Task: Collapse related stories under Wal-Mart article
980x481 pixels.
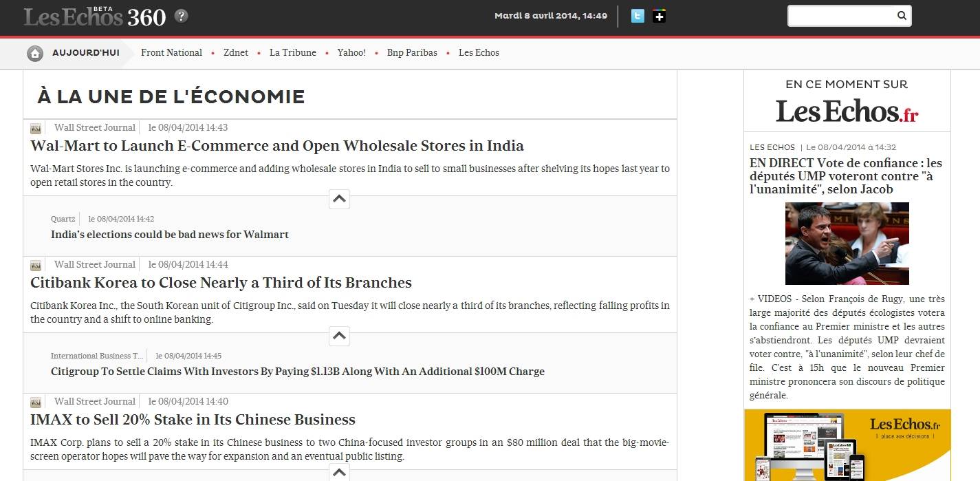Action: tap(339, 200)
